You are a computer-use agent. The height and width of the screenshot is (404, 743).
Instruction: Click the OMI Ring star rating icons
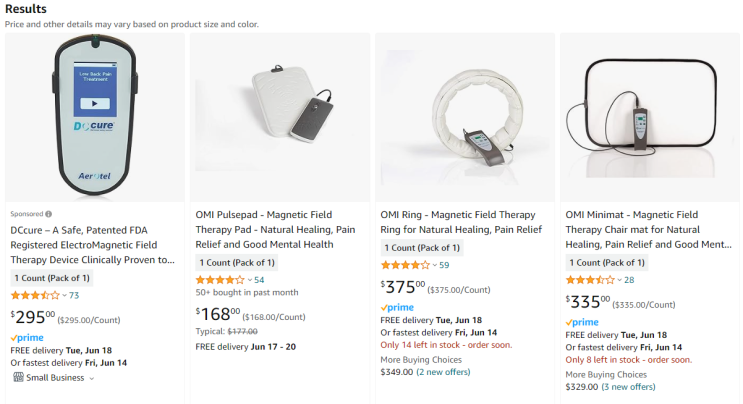pyautogui.click(x=405, y=265)
